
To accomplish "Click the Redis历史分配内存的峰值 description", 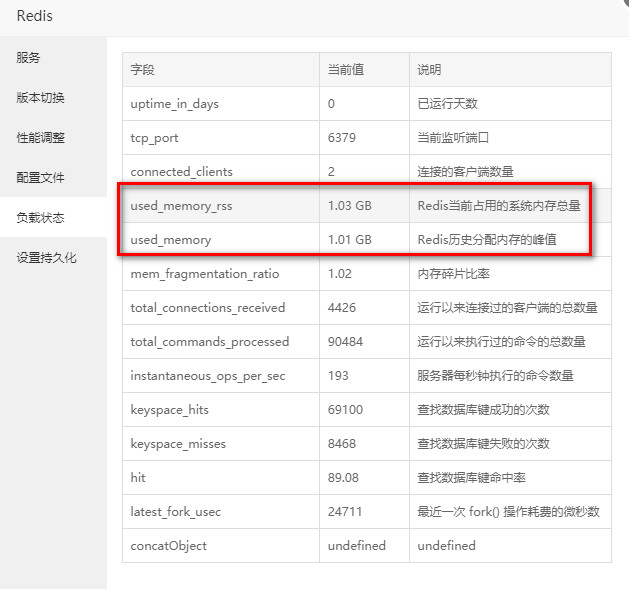I will (x=487, y=240).
